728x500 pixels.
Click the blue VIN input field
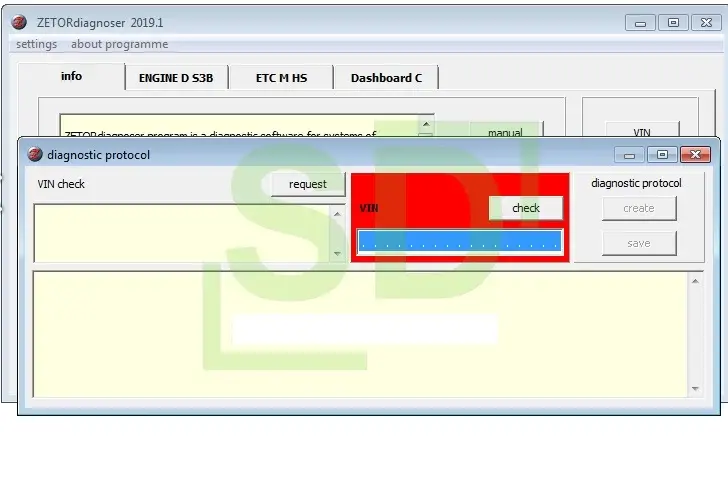coord(460,241)
